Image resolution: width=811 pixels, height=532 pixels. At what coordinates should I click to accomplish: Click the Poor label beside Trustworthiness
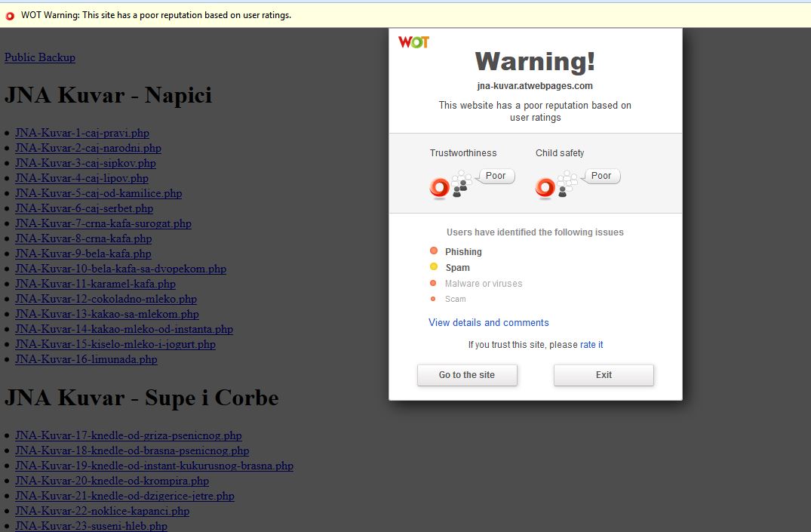coord(496,175)
